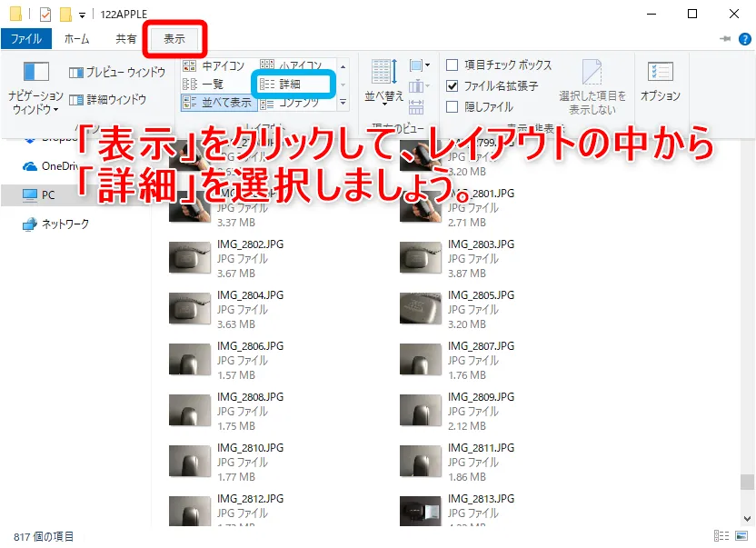Select file IMG_2812.JPG

point(226,510)
